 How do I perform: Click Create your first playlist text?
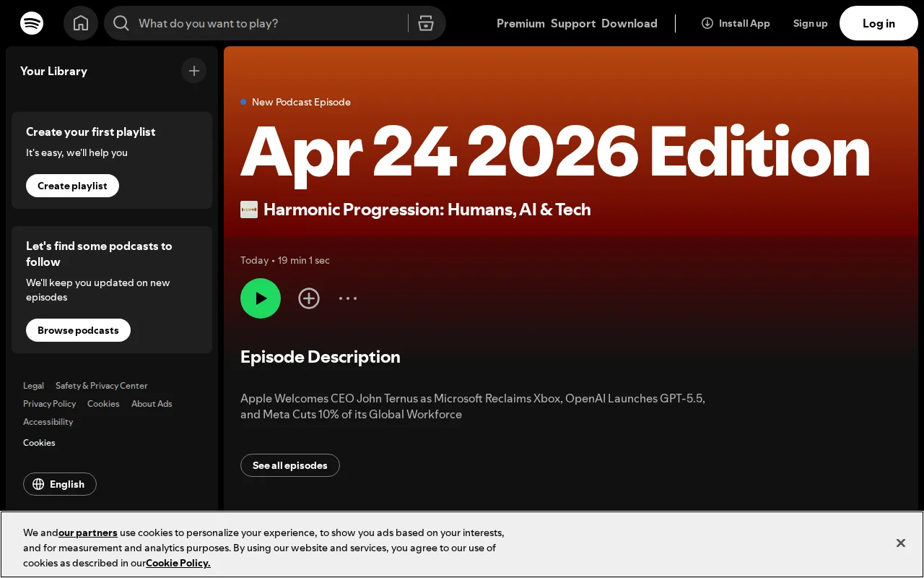91,131
